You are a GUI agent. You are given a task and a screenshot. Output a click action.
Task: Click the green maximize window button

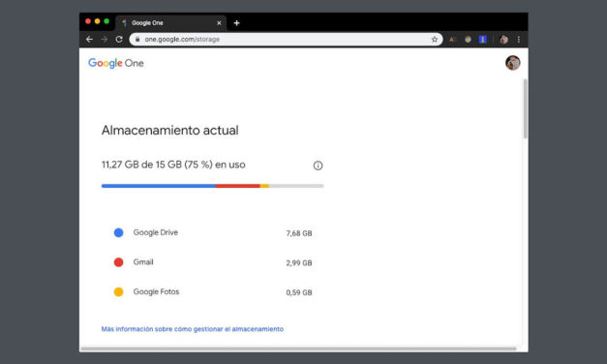[x=106, y=21]
